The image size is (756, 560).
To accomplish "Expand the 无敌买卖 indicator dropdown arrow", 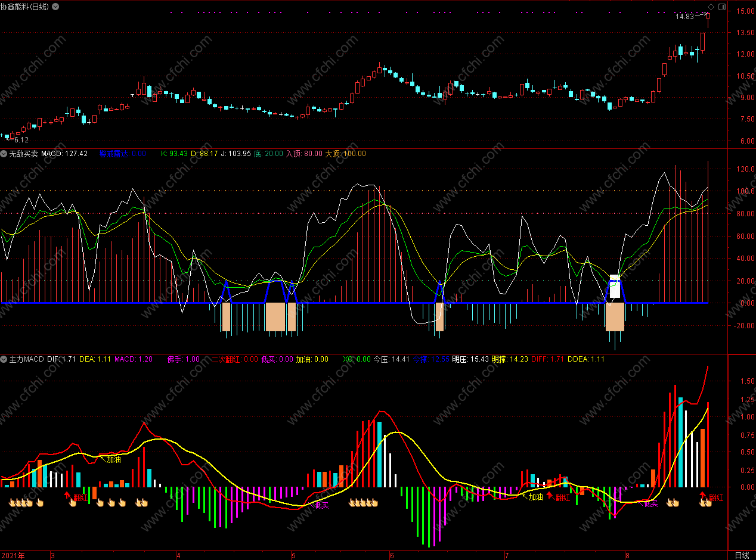I will point(4,154).
